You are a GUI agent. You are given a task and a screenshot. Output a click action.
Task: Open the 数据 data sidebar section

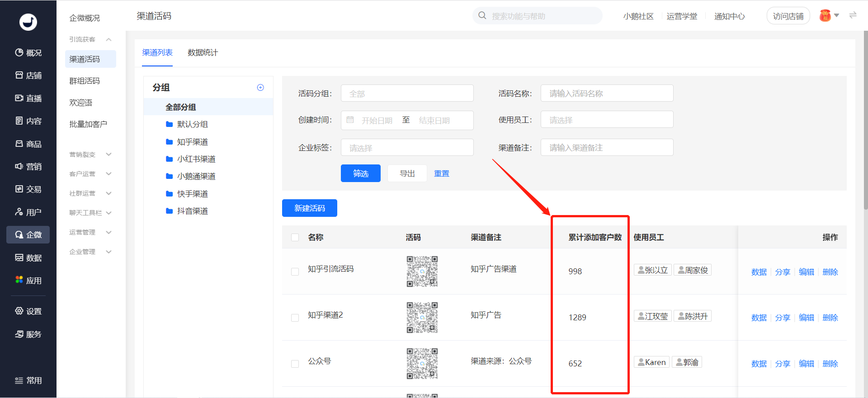click(x=28, y=258)
